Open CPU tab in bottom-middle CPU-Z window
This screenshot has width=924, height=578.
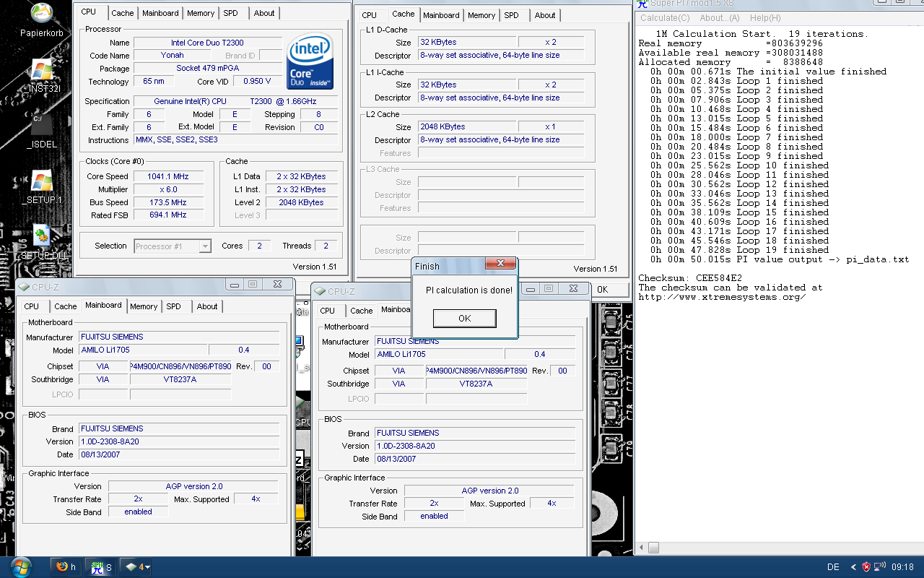(328, 311)
